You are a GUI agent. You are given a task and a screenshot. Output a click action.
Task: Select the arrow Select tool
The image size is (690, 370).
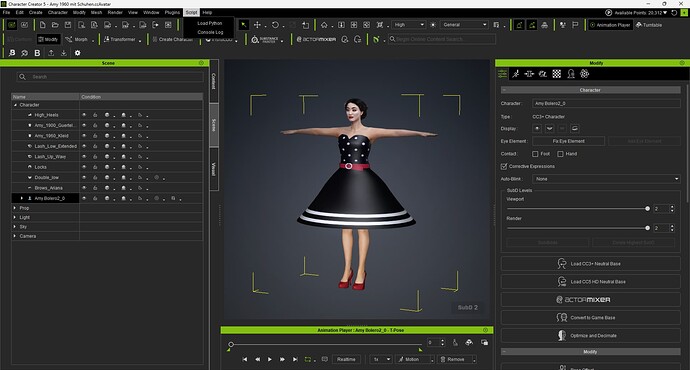coord(243,25)
